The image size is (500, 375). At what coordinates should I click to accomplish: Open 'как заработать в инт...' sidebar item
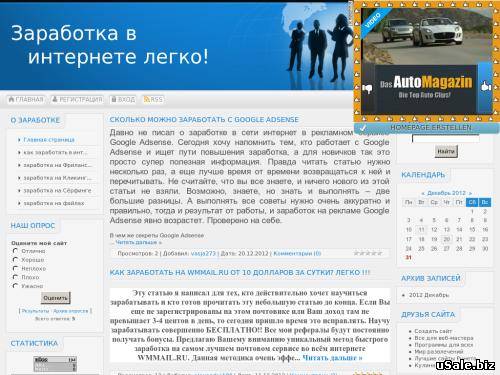[55, 152]
